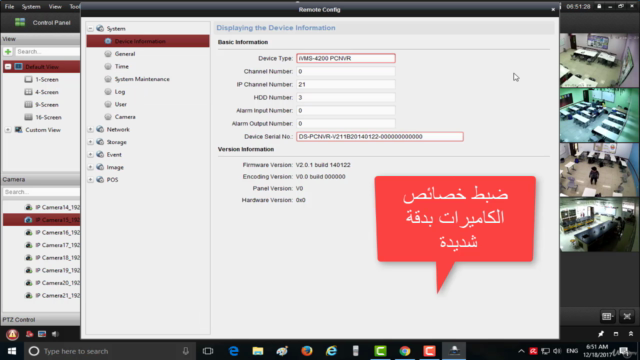Click the System gear icon
640x360 pixels.
pyautogui.click(x=100, y=29)
